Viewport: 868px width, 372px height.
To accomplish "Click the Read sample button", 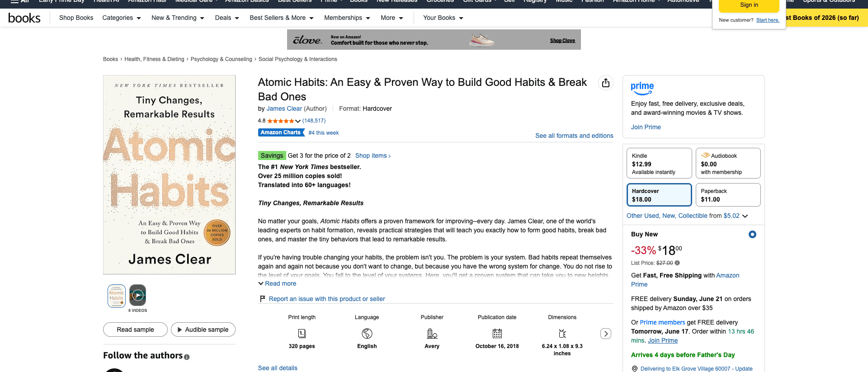I will tap(135, 330).
